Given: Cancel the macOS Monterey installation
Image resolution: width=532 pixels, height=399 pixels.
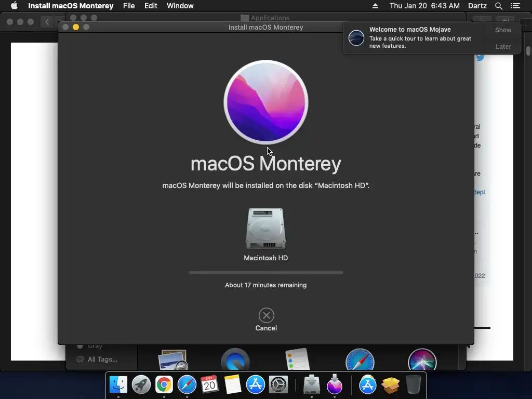Looking at the screenshot, I should [x=267, y=315].
